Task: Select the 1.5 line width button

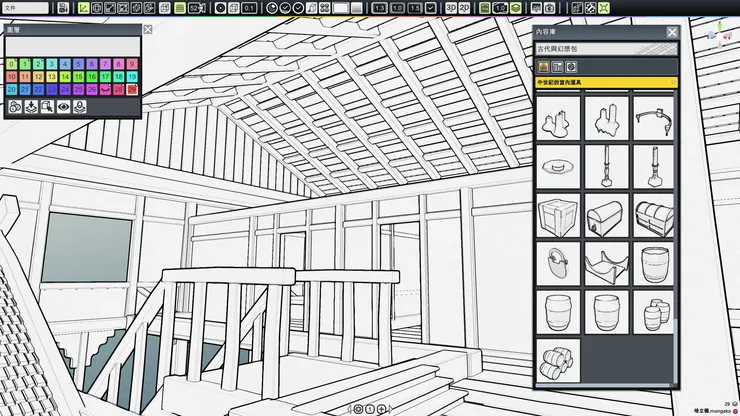Action: pyautogui.click(x=414, y=8)
